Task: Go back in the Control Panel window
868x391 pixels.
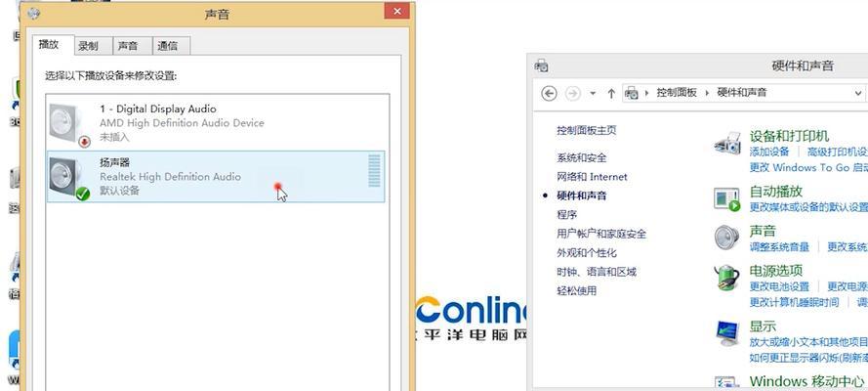Action: click(549, 93)
